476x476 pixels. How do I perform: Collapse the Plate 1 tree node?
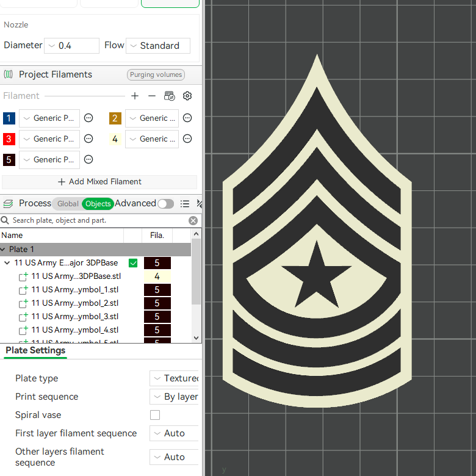click(3, 249)
